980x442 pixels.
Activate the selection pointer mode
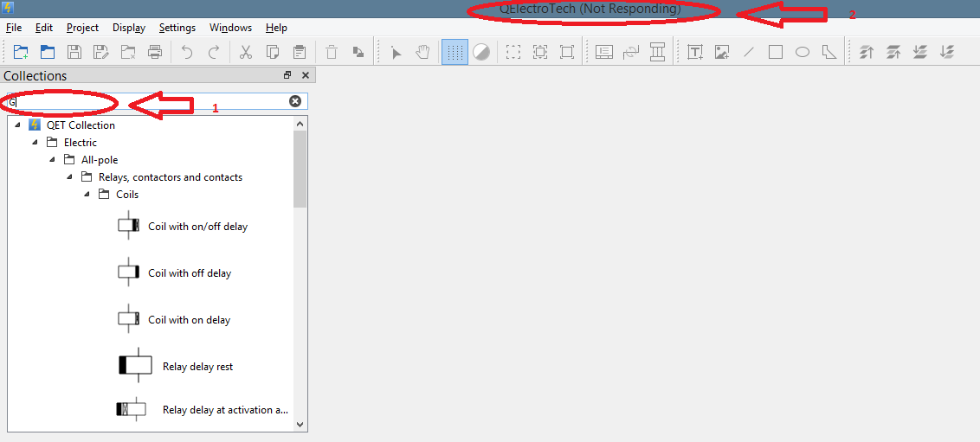[396, 52]
